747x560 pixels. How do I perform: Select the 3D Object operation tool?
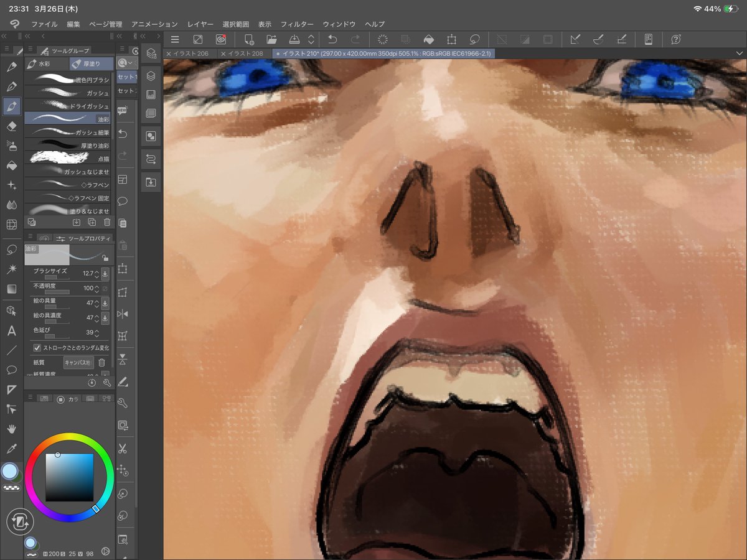(11, 309)
